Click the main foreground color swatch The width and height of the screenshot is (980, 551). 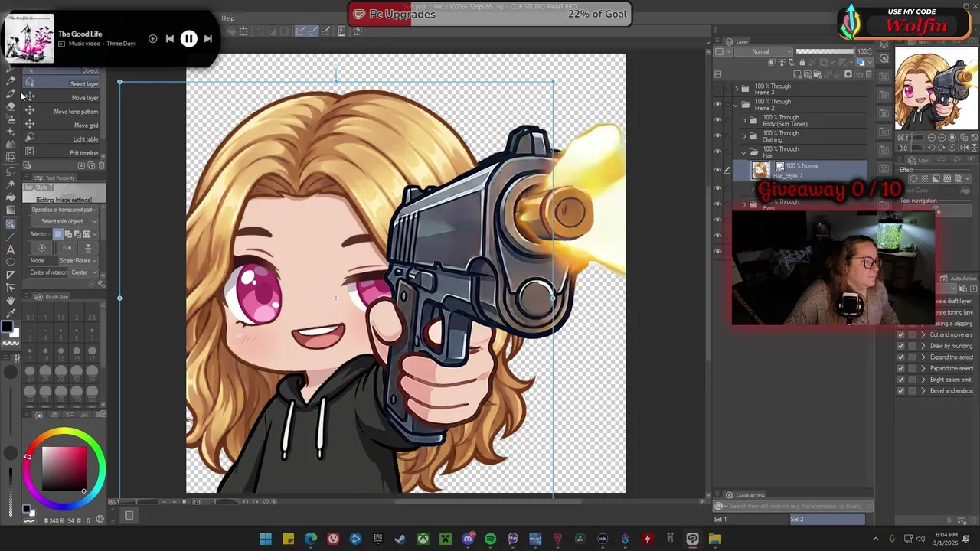click(6, 328)
